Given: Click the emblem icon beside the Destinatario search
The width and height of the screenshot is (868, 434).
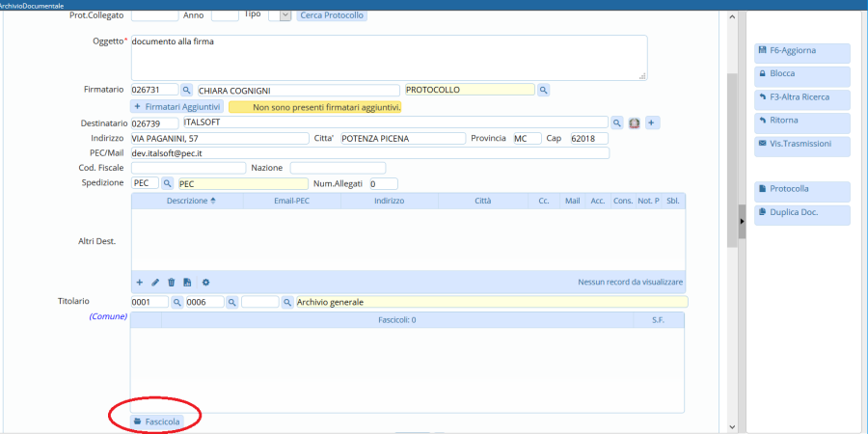Looking at the screenshot, I should pos(635,122).
